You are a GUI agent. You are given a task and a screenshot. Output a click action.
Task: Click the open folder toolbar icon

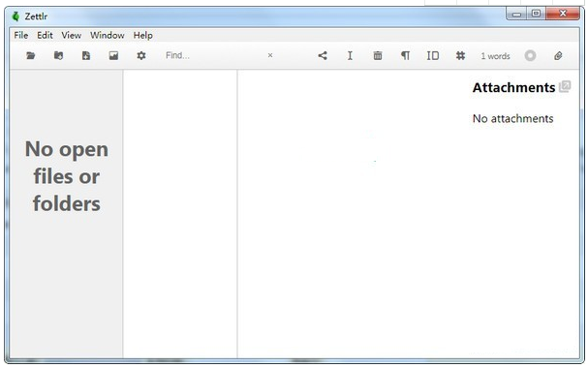[x=31, y=56]
